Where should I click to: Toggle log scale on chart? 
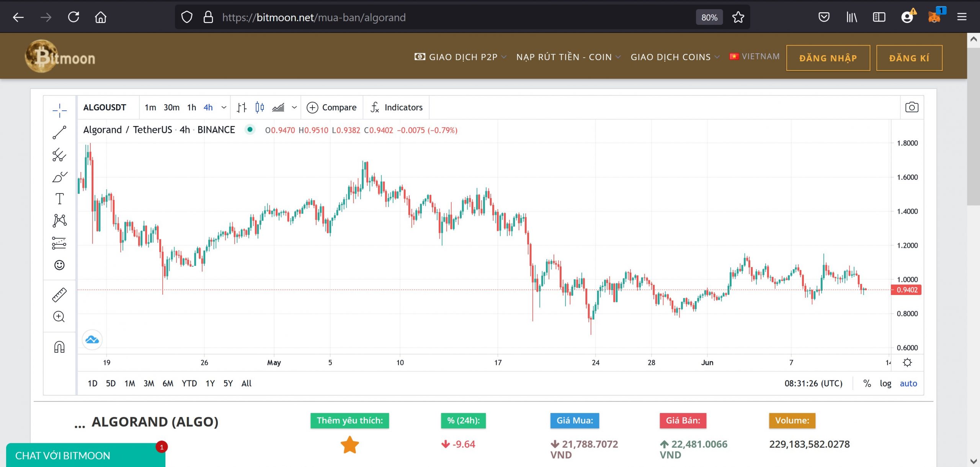[x=885, y=383]
